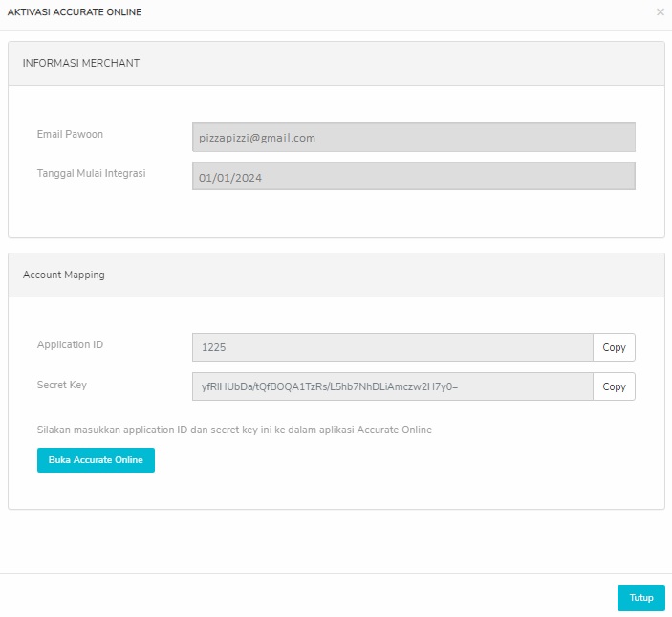The image size is (672, 617).
Task: Copy the Application ID value
Action: [x=614, y=347]
